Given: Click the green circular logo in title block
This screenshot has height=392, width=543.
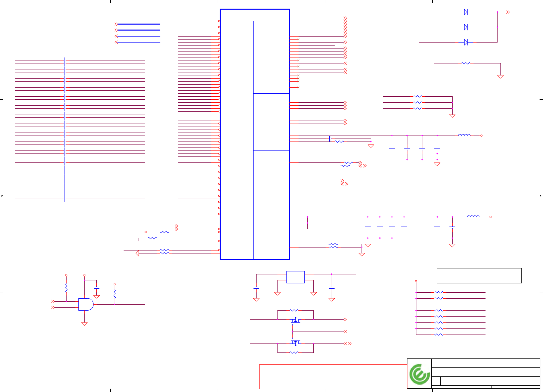Looking at the screenshot, I should [419, 374].
